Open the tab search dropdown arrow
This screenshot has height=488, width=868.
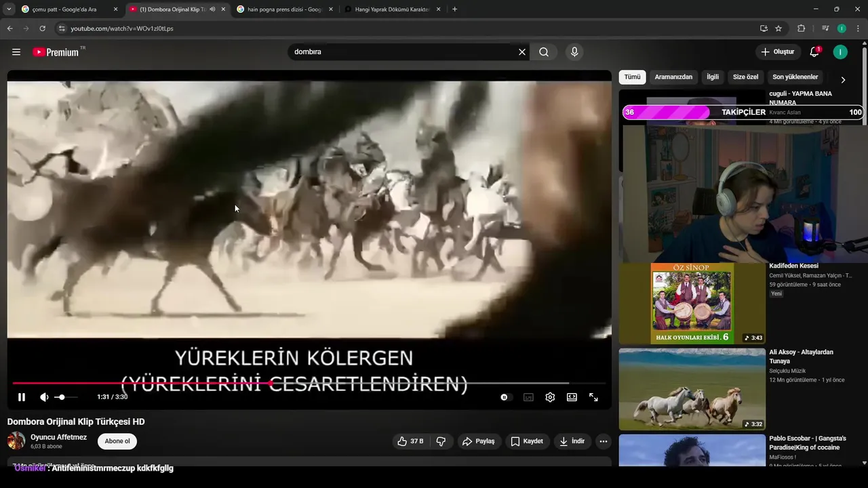pos(9,9)
